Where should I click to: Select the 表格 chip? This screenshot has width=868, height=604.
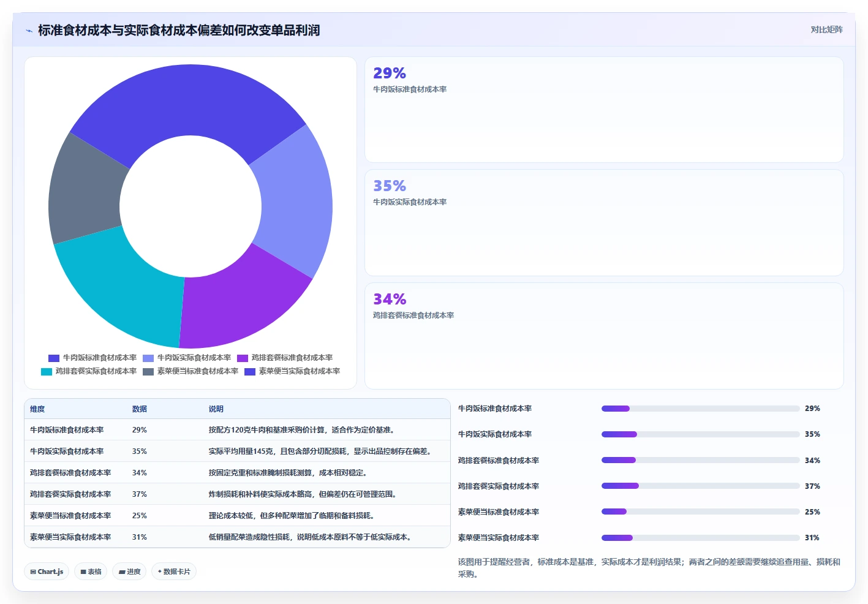coord(91,572)
